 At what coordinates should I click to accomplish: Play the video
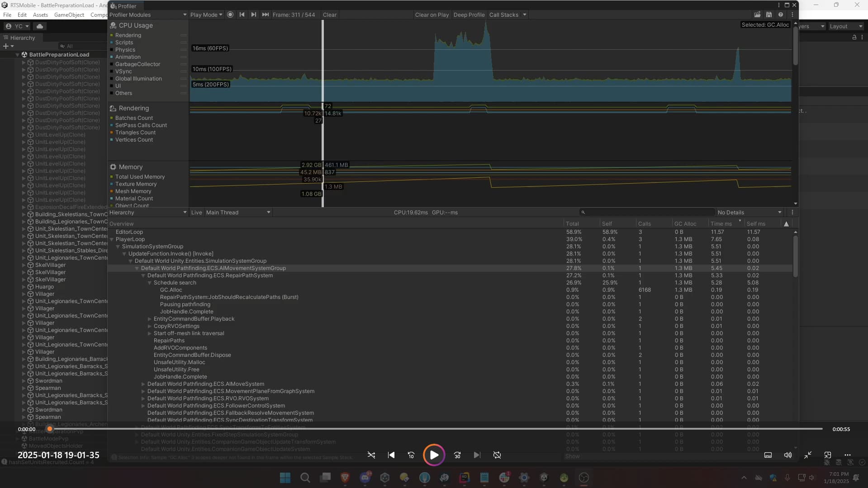434,455
